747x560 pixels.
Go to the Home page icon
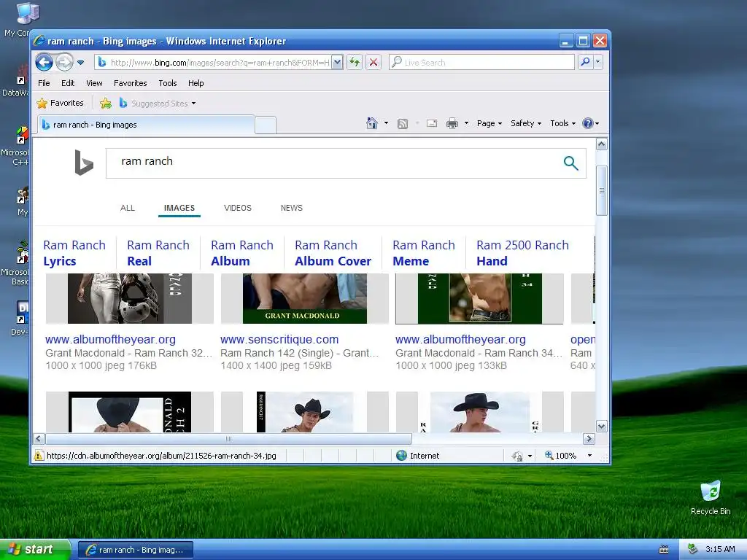[372, 123]
